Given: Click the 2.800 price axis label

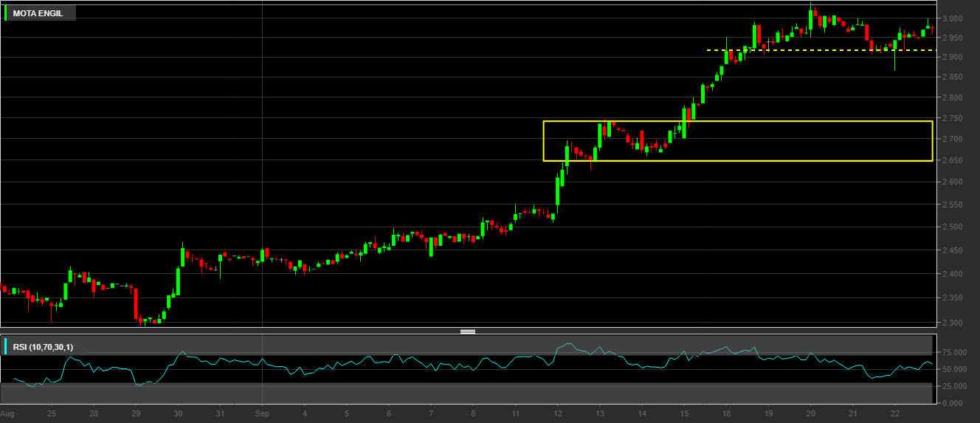Looking at the screenshot, I should click(x=951, y=98).
